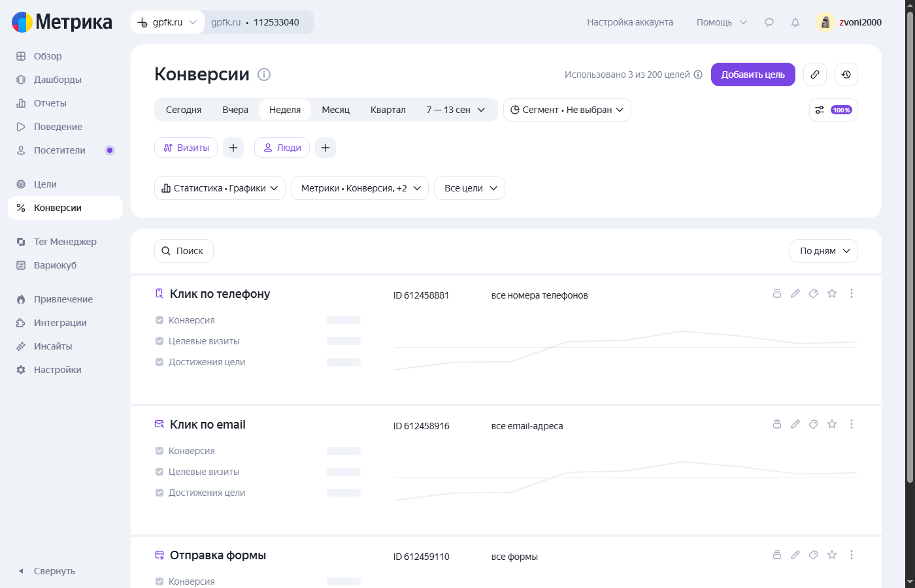
Task: Toggle Целевые визиты checkbox under Клик по email
Action: [x=159, y=472]
